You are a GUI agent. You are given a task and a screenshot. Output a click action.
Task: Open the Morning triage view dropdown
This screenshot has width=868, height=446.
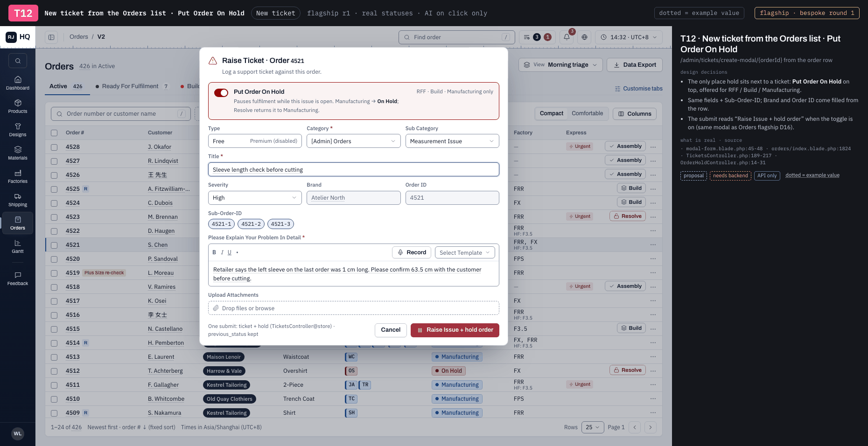click(x=560, y=65)
